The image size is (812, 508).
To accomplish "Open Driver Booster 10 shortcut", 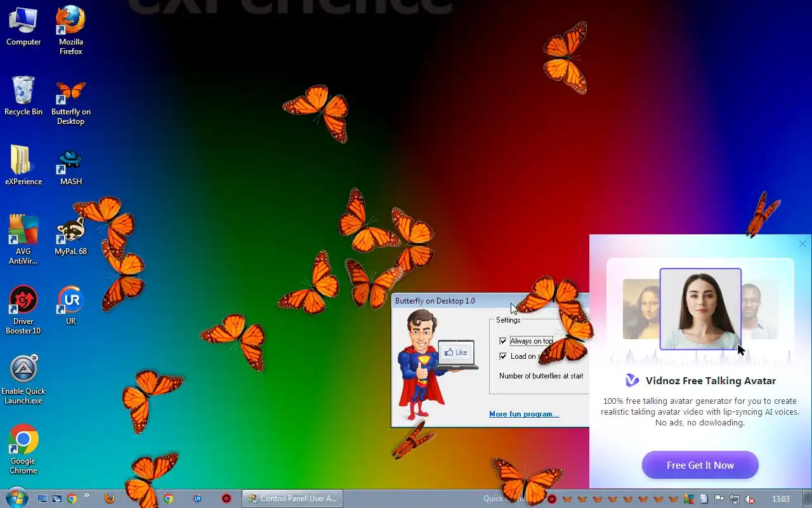I will tap(23, 310).
